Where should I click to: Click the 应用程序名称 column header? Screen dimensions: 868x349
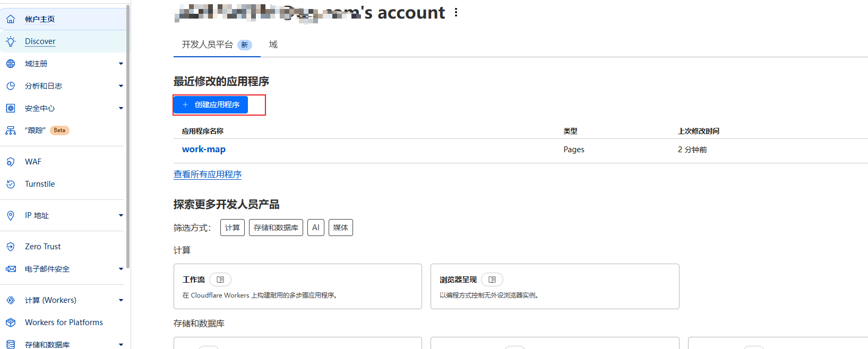203,131
